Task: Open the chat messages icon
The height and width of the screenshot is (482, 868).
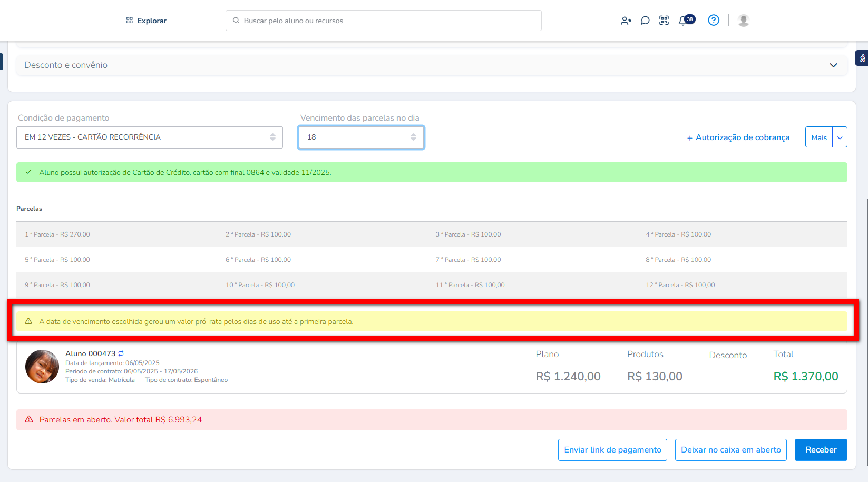Action: [x=645, y=21]
